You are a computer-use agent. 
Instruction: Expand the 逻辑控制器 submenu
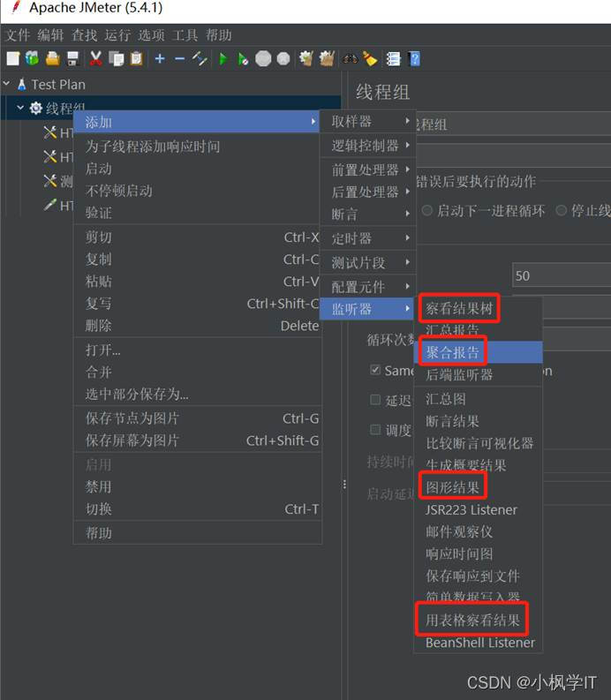(x=368, y=145)
